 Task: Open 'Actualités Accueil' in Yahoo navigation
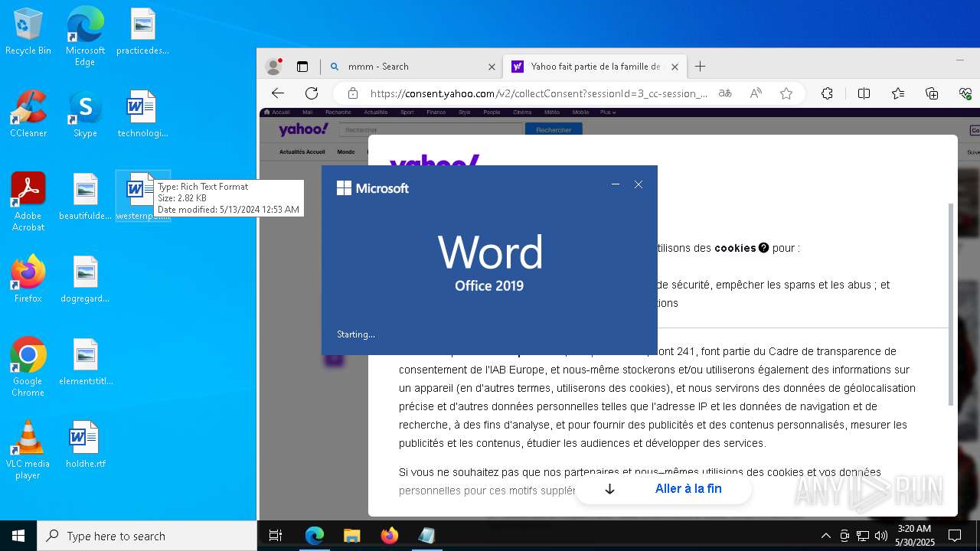pyautogui.click(x=302, y=152)
